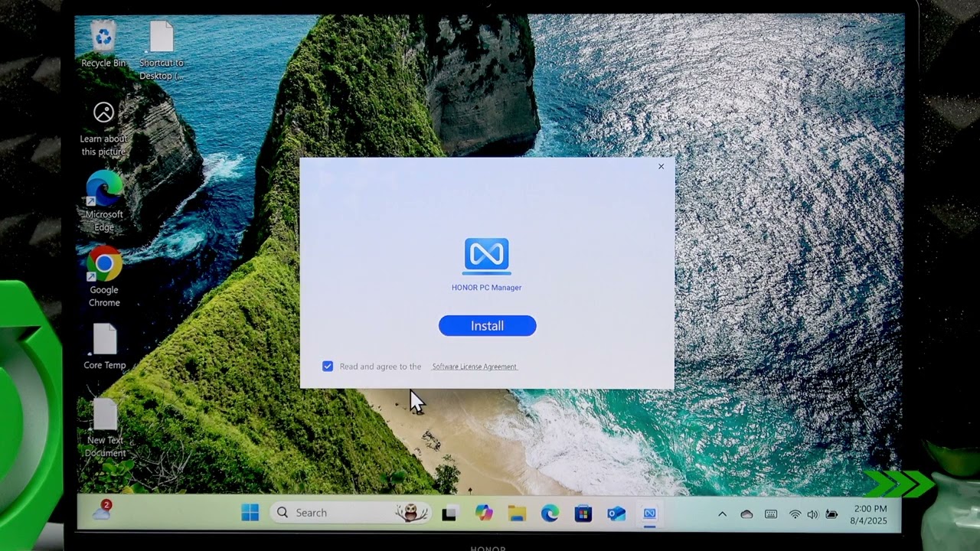Open the Recycle Bin desktop icon
The height and width of the screenshot is (551, 980).
(103, 45)
